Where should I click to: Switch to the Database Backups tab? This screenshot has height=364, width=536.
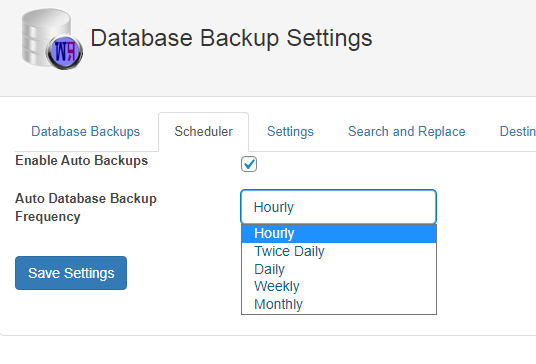tap(85, 132)
